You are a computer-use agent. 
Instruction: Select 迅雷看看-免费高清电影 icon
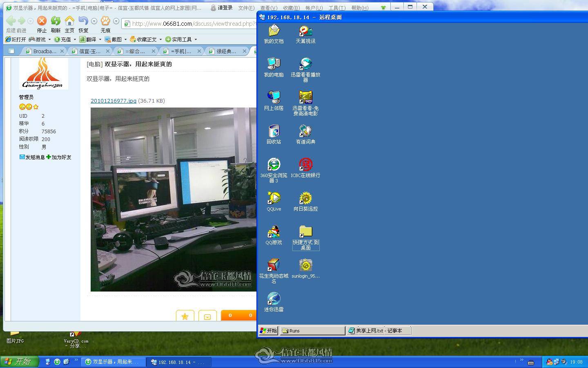point(305,104)
